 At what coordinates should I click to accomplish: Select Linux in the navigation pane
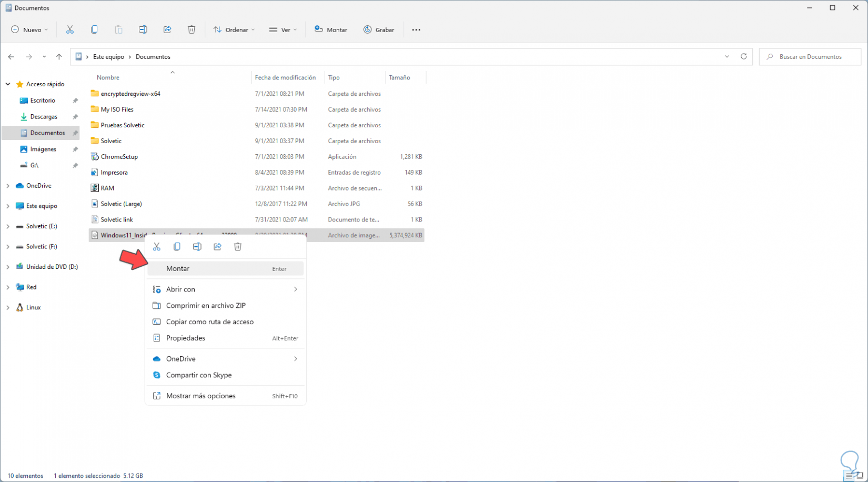tap(33, 308)
